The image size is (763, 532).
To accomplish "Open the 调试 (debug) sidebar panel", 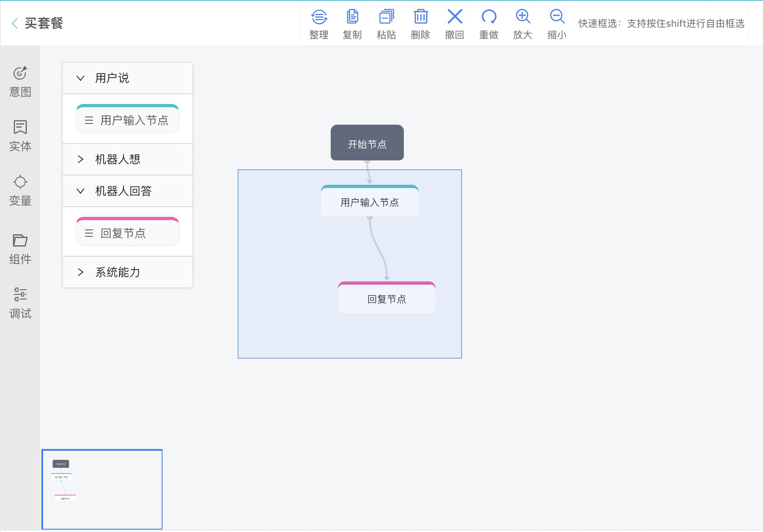I will [20, 303].
